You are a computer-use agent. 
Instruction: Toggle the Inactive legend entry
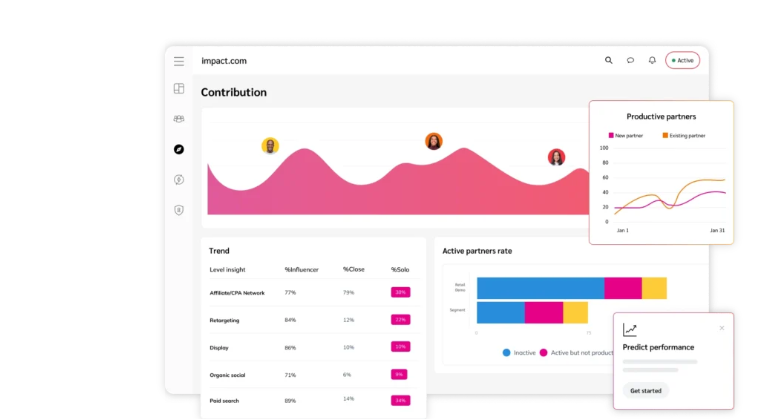pyautogui.click(x=520, y=352)
